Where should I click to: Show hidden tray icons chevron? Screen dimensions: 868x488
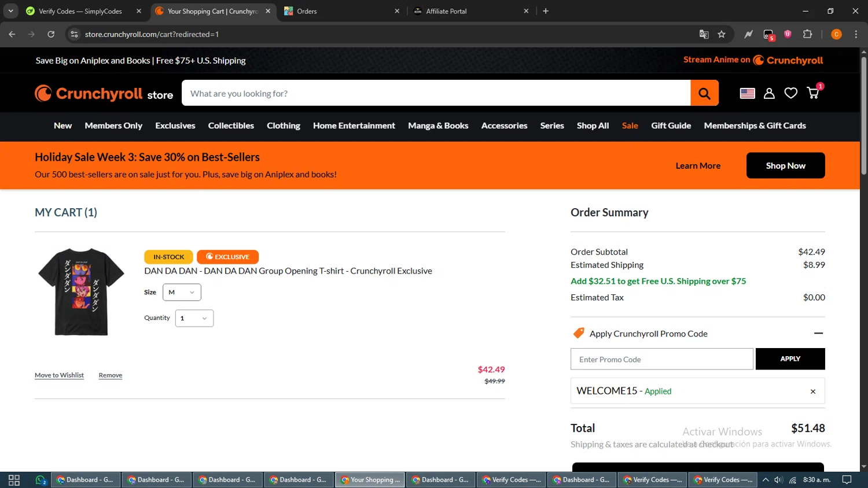766,480
